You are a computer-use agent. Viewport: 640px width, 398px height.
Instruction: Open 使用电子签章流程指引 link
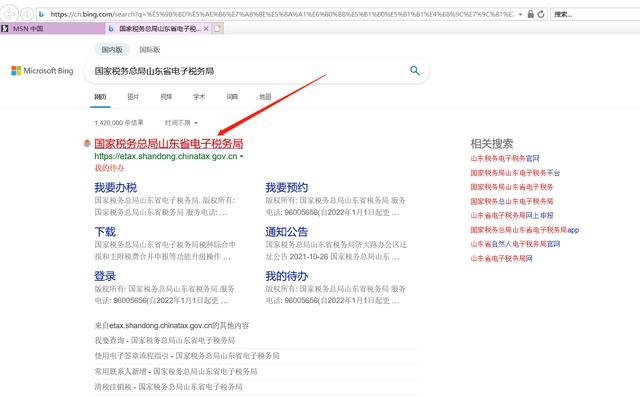[x=187, y=356]
